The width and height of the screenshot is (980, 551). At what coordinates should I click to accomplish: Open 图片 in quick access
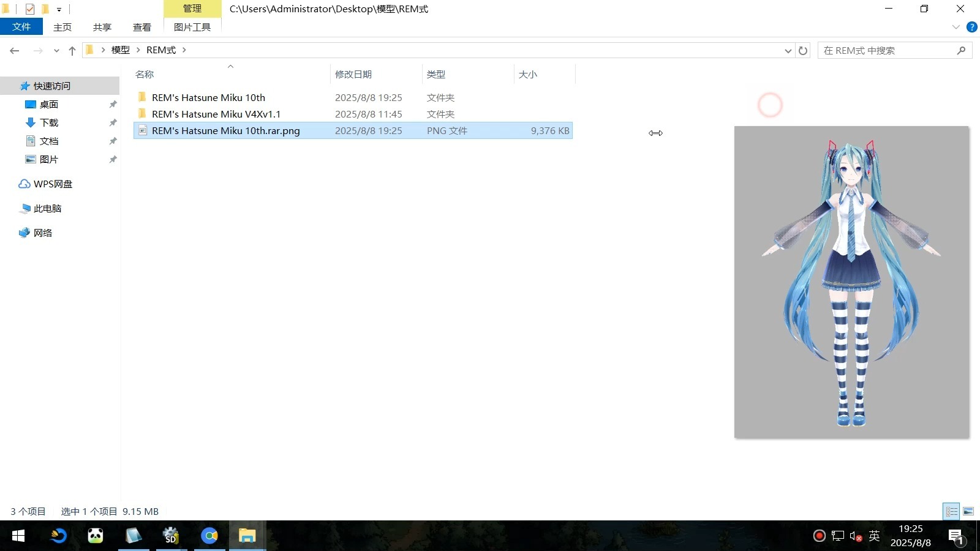[x=49, y=159]
